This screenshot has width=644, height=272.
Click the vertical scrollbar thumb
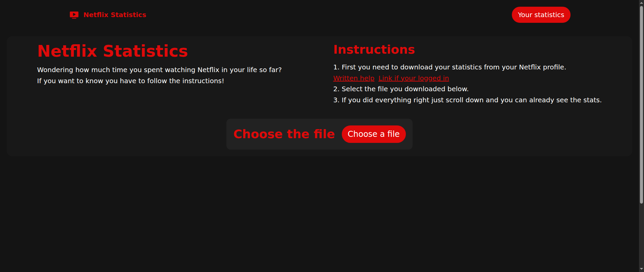[641, 105]
